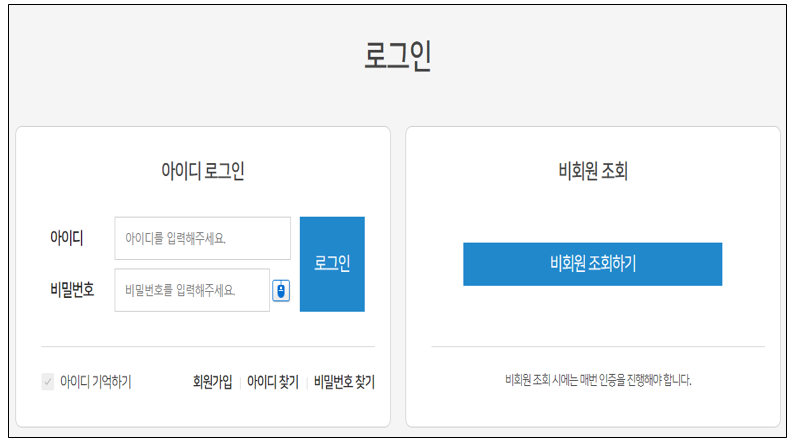
Task: Click the 아이디 field label
Action: click(66, 238)
